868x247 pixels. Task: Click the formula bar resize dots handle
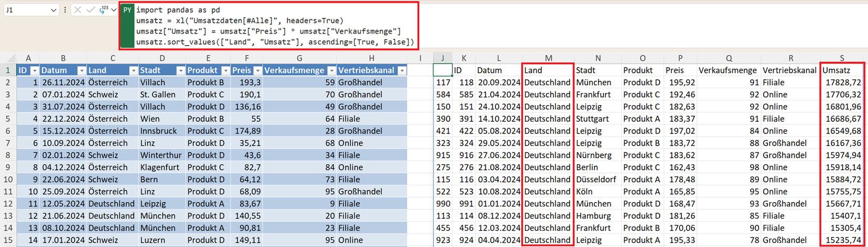pyautogui.click(x=65, y=10)
